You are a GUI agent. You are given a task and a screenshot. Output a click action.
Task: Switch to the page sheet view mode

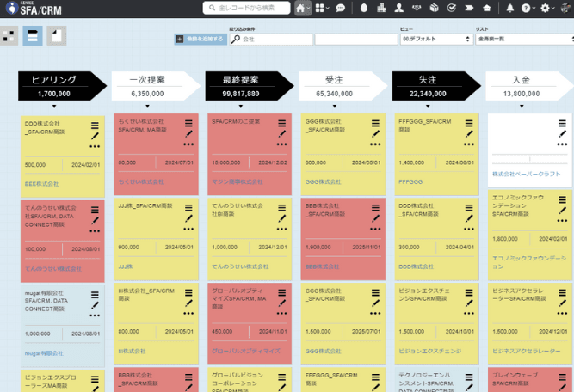pos(57,36)
